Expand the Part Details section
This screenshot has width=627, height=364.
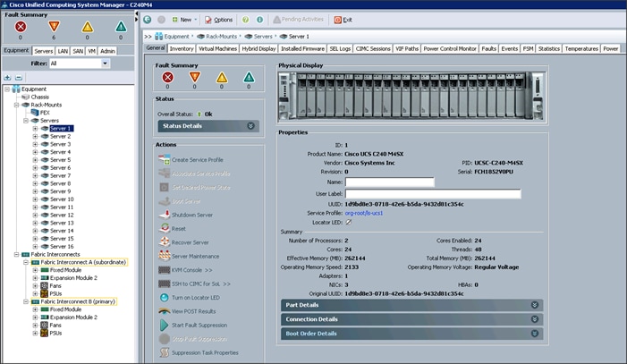coord(536,305)
